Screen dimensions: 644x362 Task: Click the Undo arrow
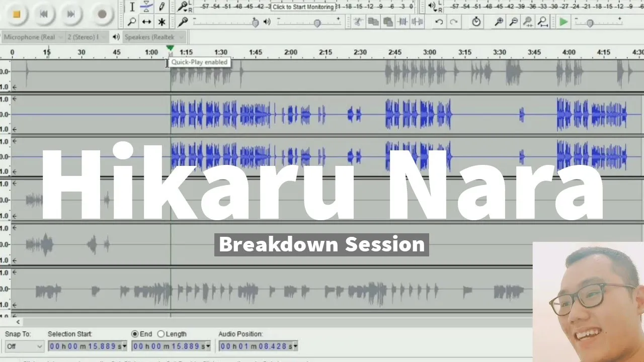[439, 22]
